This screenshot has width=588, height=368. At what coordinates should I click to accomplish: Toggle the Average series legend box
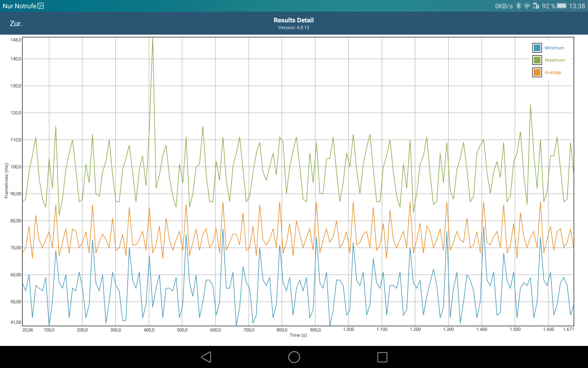click(x=537, y=72)
